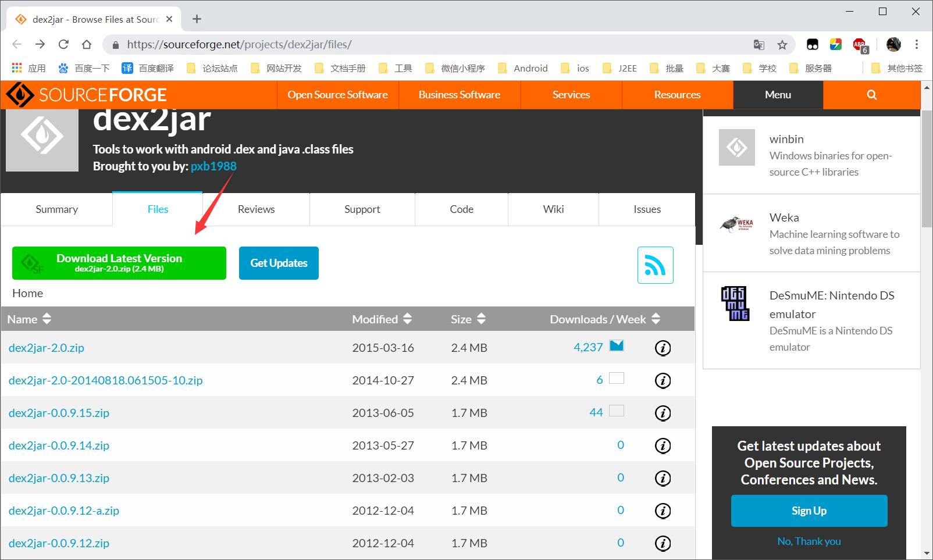Open the RSS feed icon

click(655, 265)
